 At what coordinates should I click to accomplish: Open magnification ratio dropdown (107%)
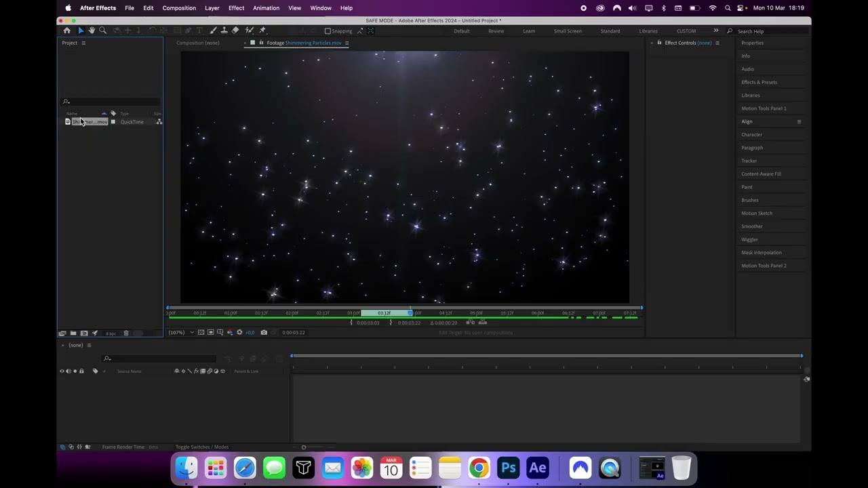pyautogui.click(x=181, y=332)
